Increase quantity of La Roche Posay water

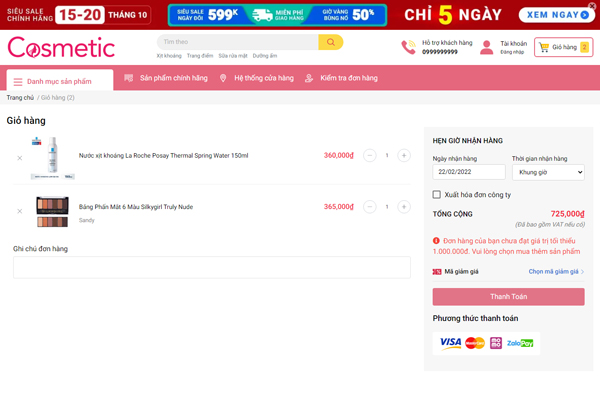click(x=404, y=155)
